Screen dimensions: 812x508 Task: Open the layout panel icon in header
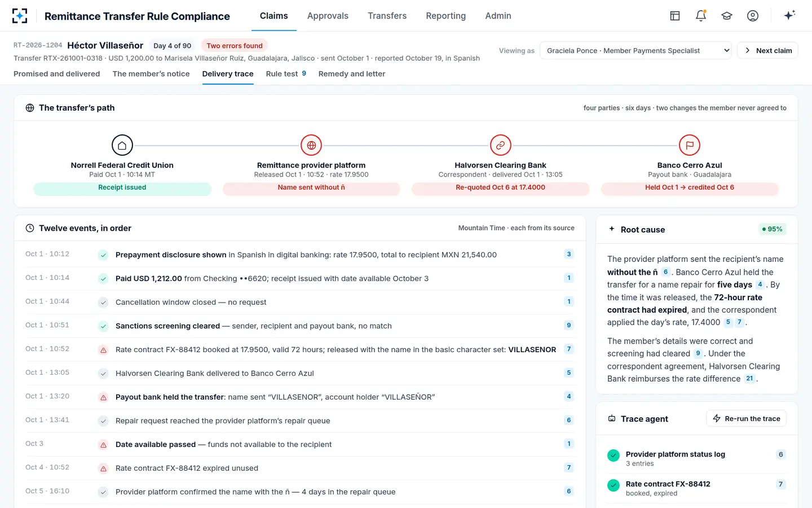click(x=675, y=16)
